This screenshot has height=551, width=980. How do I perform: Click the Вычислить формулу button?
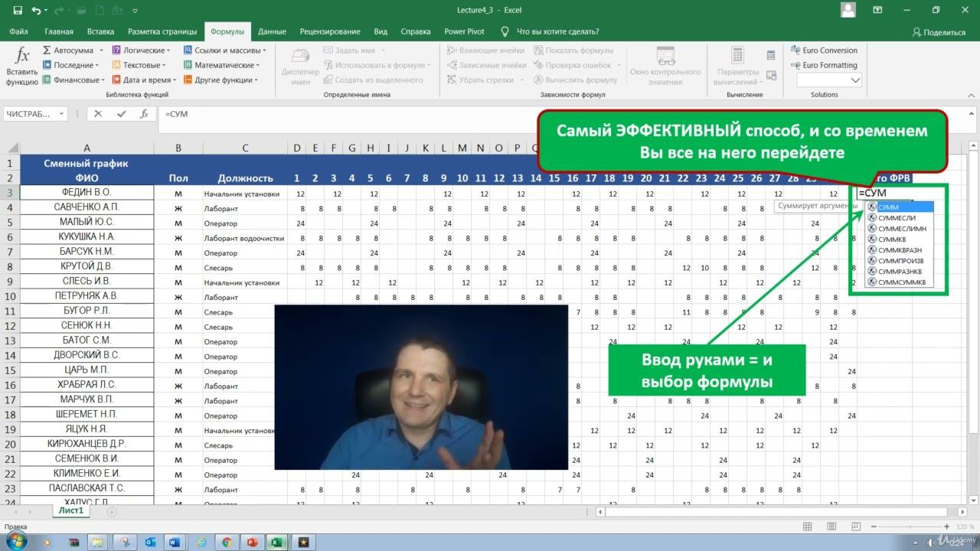point(575,80)
